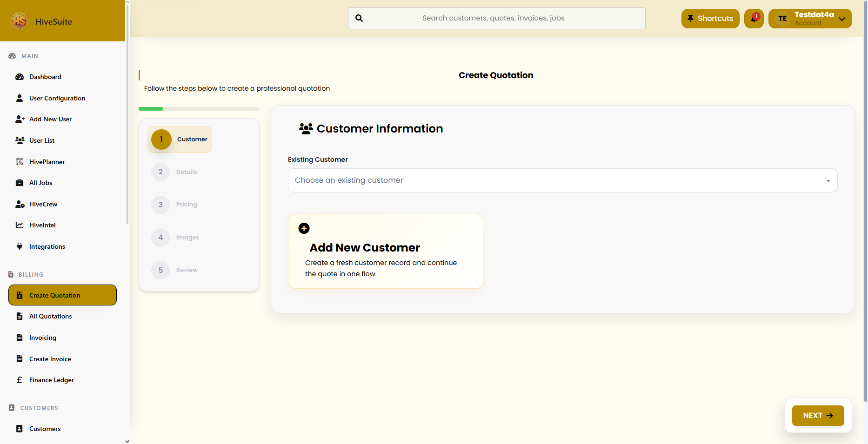868x444 pixels.
Task: Expand the Testdat4a account menu chevron
Action: (x=842, y=19)
